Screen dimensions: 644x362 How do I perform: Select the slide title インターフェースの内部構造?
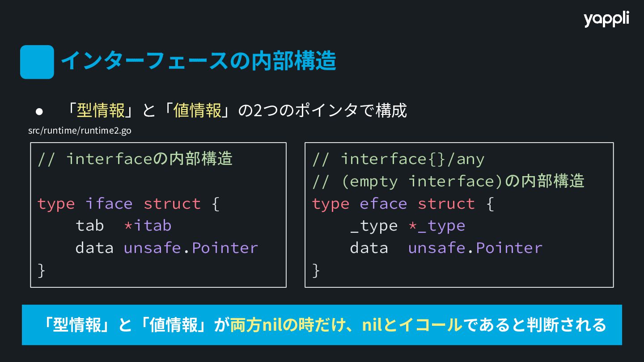pos(198,61)
